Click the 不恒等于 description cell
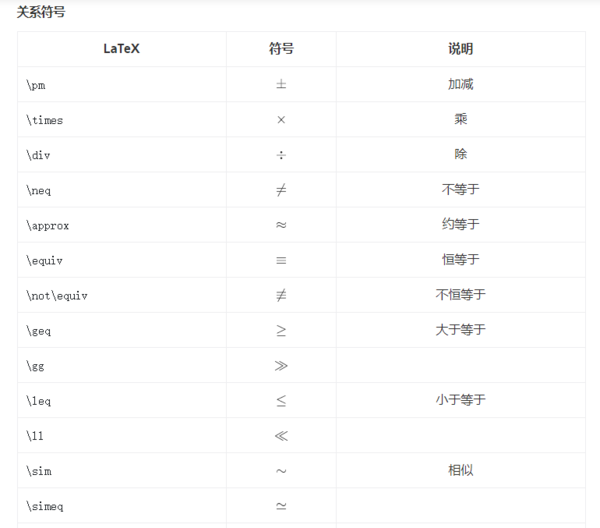 460,295
